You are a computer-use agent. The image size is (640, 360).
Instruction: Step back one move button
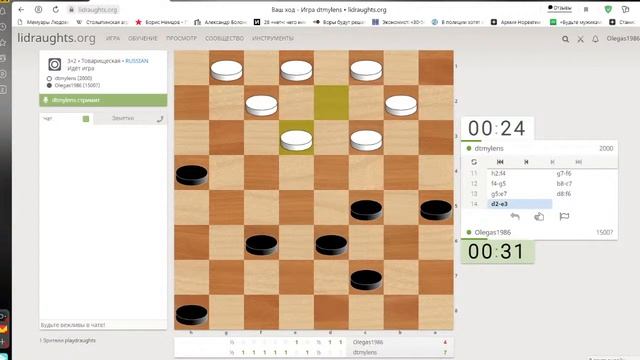point(526,162)
